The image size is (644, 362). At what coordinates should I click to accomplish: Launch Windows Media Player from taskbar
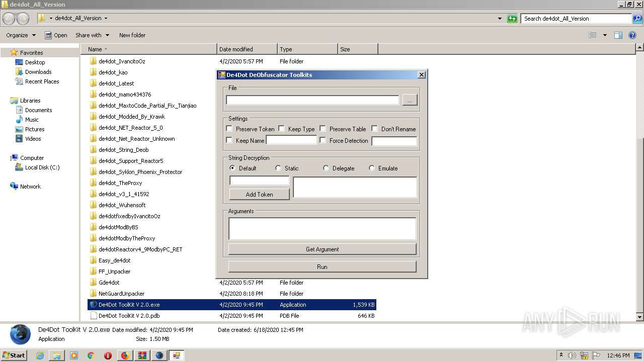(x=74, y=355)
